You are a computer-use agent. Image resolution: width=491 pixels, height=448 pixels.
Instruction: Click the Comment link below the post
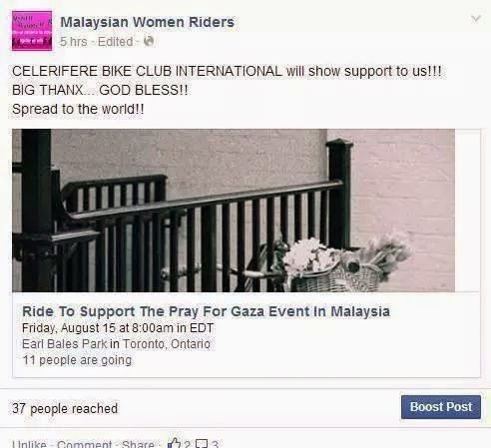[x=84, y=444]
